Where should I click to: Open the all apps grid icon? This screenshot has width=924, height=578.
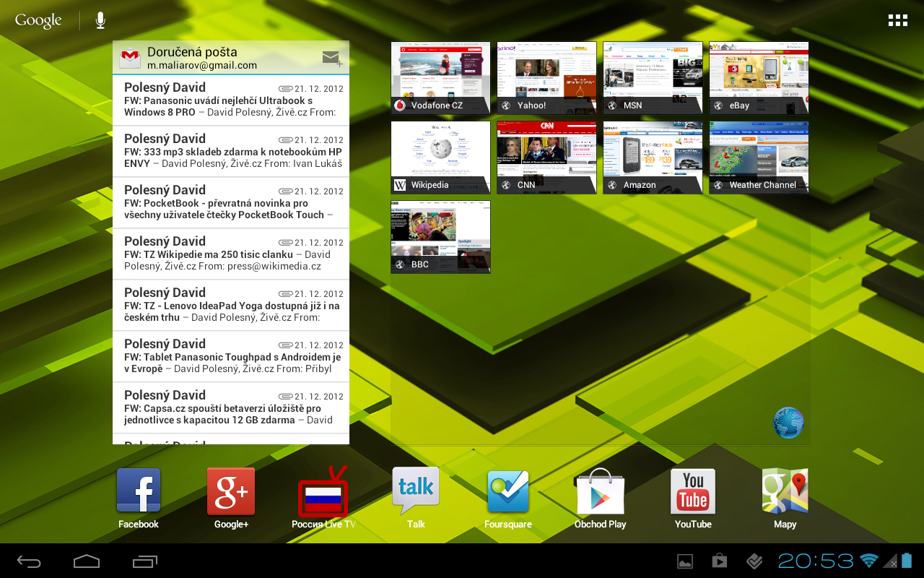coord(897,20)
